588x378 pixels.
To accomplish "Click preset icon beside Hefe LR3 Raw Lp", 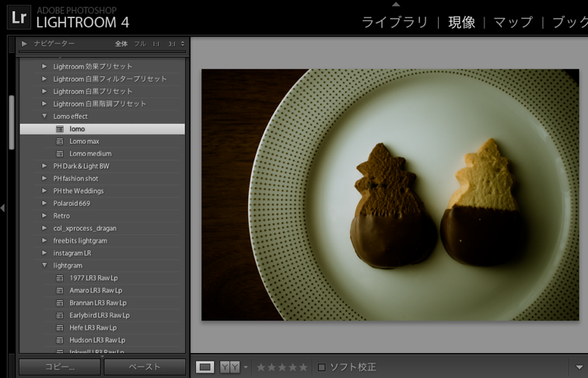I will coord(60,328).
